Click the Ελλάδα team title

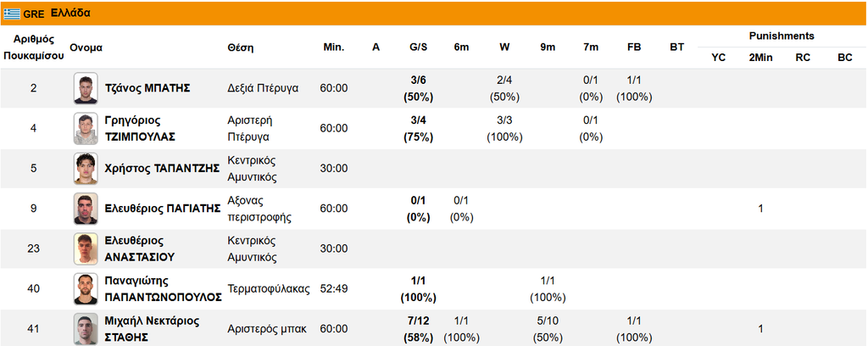pos(75,14)
